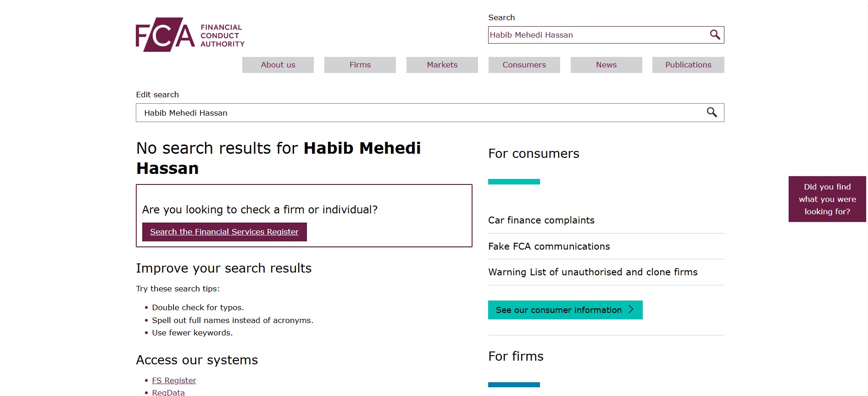
Task: Click the magnifier icon in Edit search
Action: 712,112
